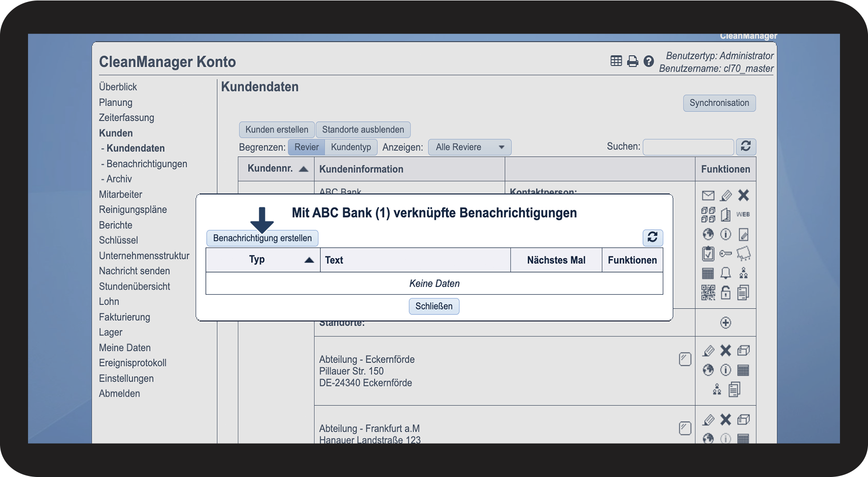
Task: Toggle Standorte ausblenden
Action: click(x=363, y=130)
